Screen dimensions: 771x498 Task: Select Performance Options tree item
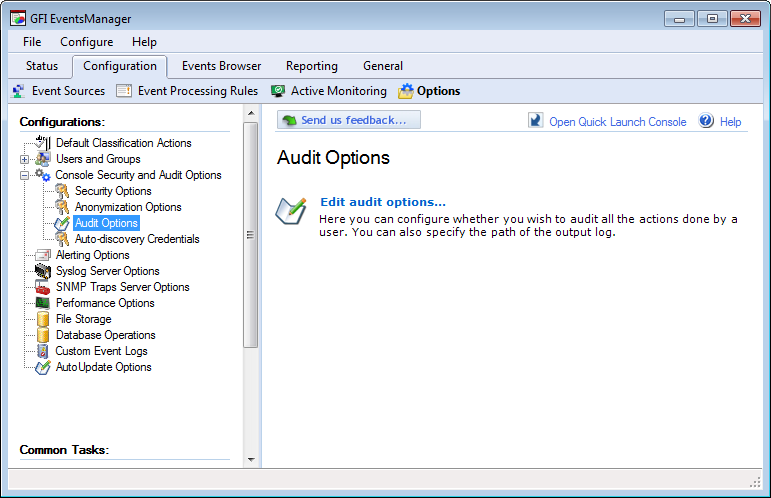(105, 303)
